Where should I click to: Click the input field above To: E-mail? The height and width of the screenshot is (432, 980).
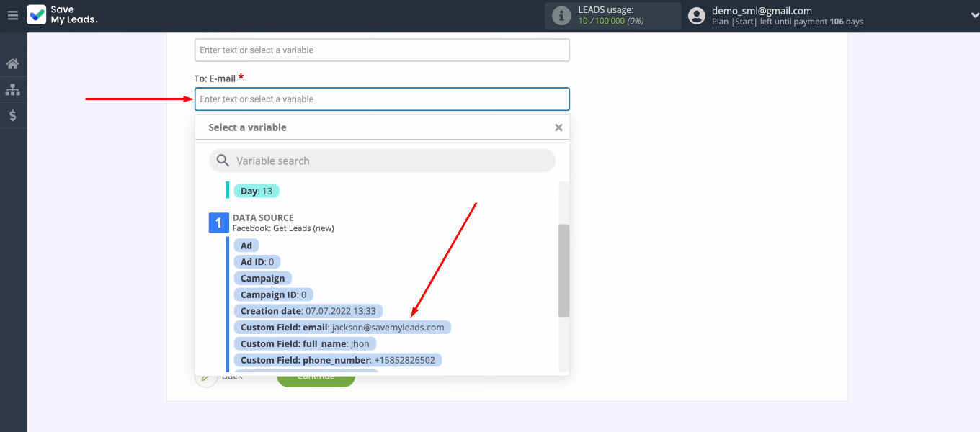[382, 50]
